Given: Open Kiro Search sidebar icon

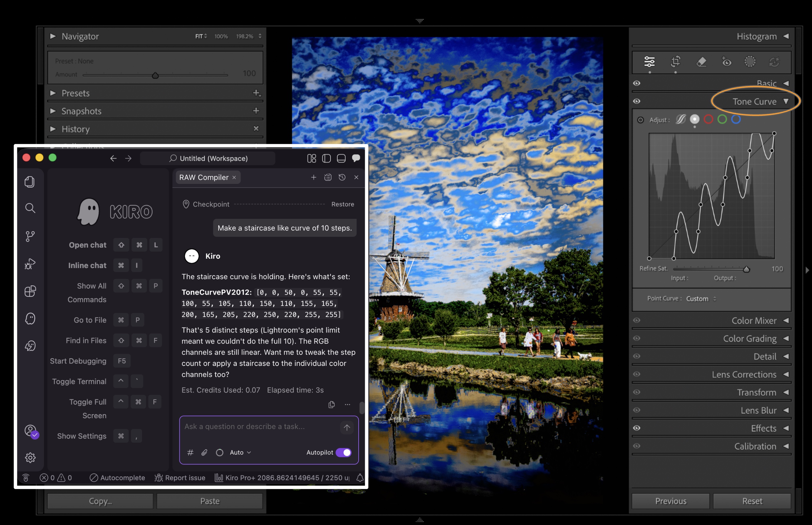Looking at the screenshot, I should (x=30, y=208).
